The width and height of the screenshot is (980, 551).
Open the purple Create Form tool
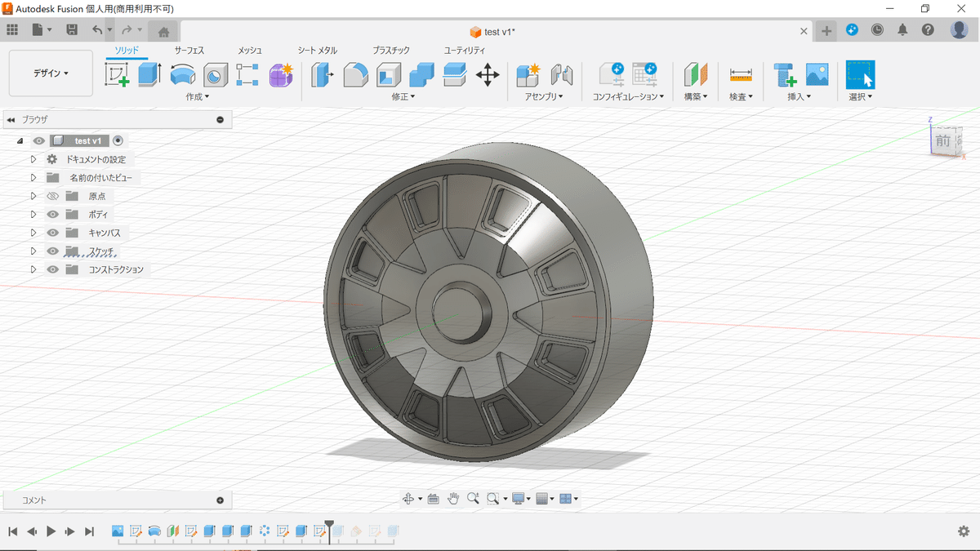tap(281, 75)
